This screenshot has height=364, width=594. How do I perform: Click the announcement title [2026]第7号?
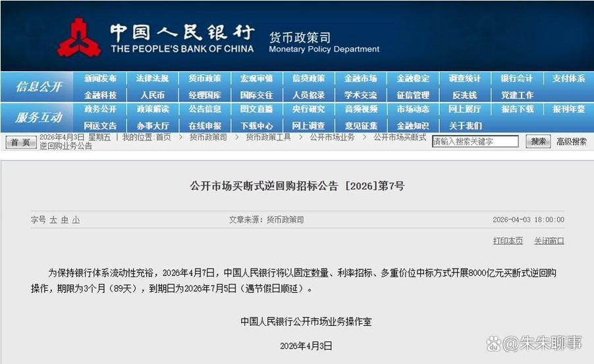pyautogui.click(x=298, y=186)
